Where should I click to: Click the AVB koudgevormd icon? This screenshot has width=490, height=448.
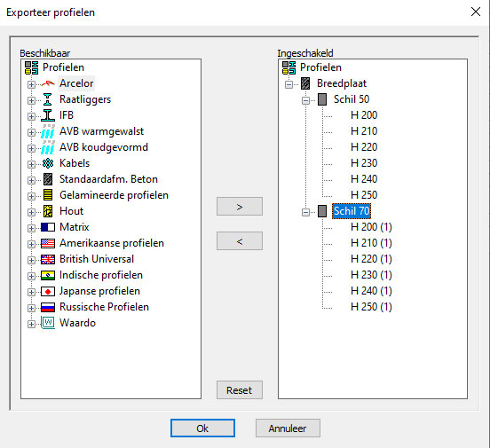click(48, 147)
